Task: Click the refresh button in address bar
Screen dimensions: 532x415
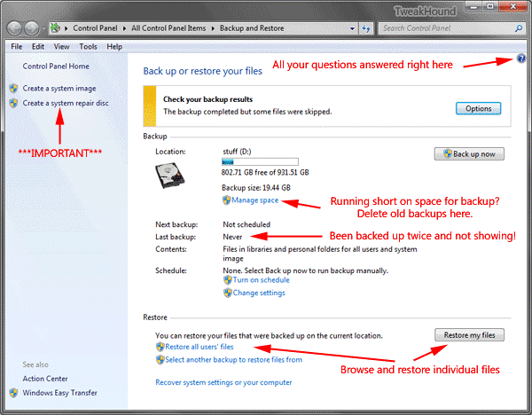Action: point(365,29)
